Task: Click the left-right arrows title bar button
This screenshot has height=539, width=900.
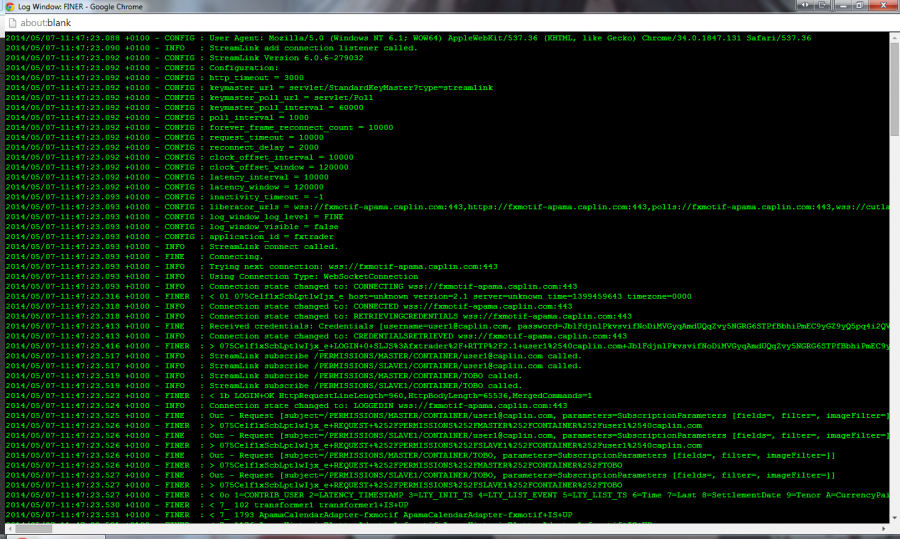Action: pos(805,5)
